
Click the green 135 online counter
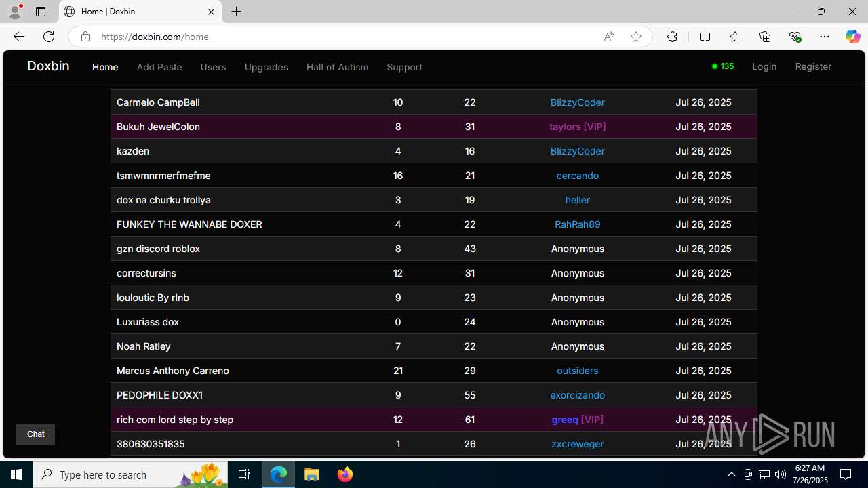723,66
